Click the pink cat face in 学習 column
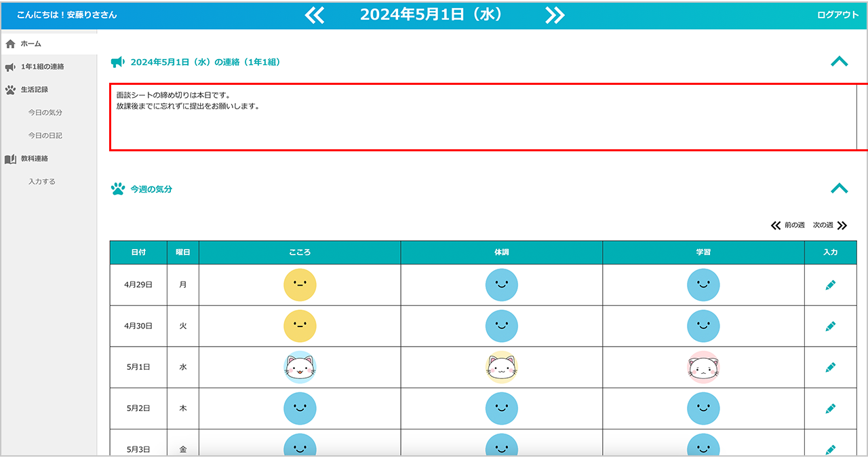The image size is (868, 458). [x=703, y=367]
